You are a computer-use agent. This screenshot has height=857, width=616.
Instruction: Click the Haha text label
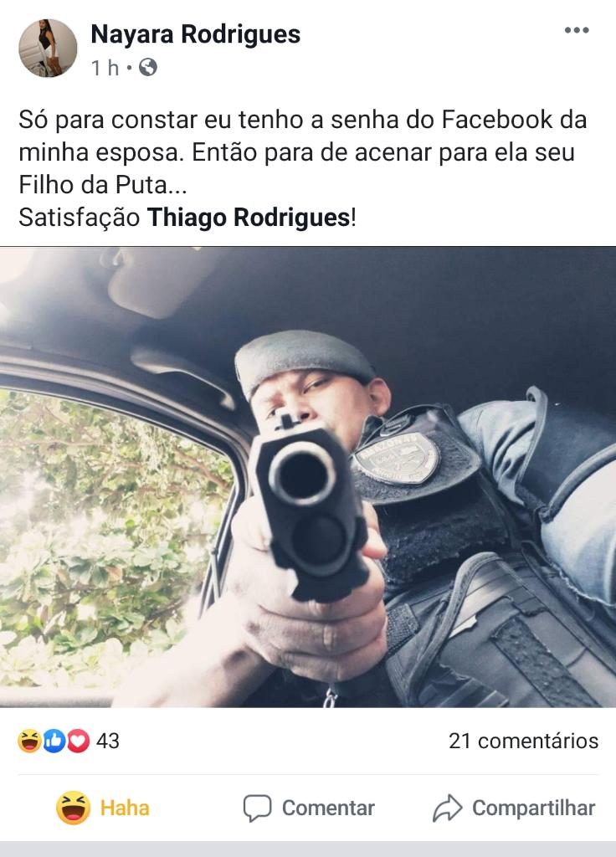(125, 808)
